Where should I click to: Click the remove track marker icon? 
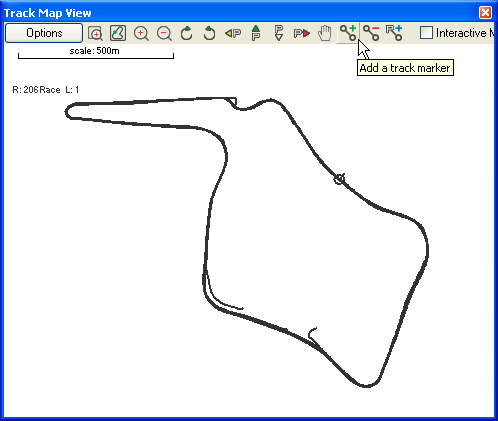point(371,33)
